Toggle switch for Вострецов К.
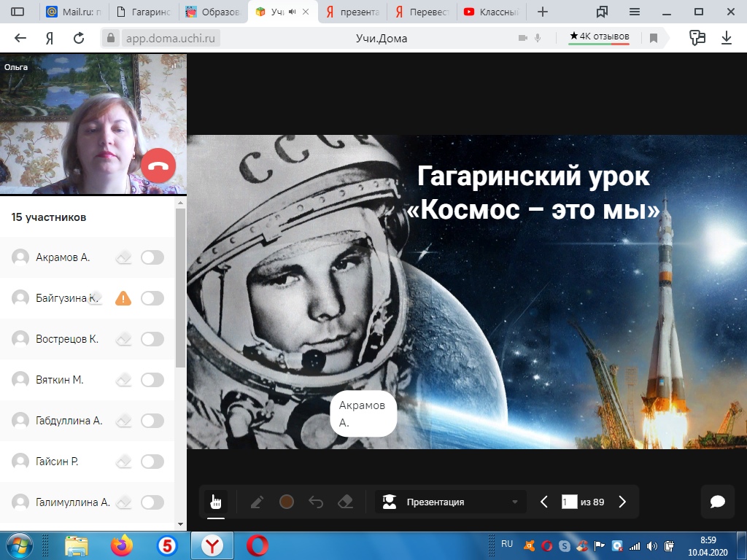 coord(152,339)
